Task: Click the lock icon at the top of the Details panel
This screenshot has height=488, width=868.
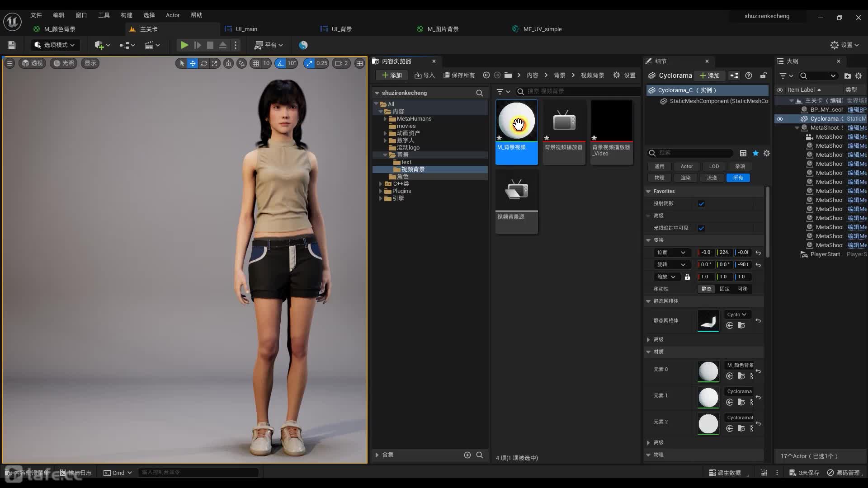Action: (764, 75)
